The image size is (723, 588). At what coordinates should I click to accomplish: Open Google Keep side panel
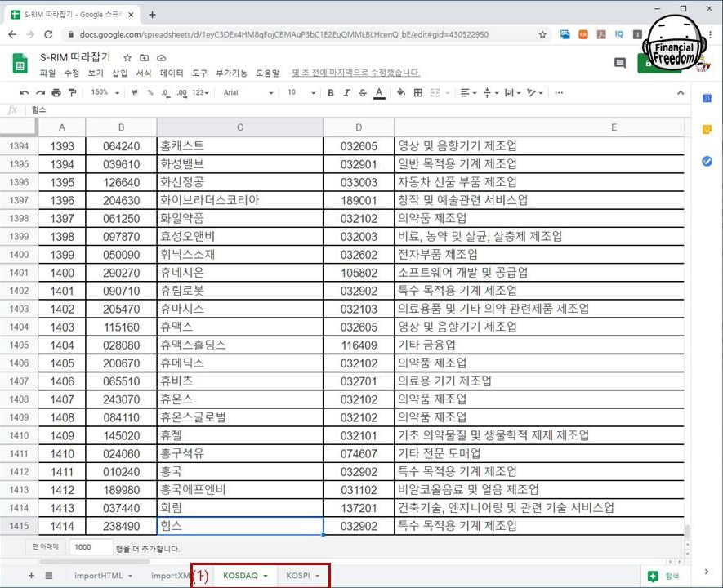(x=707, y=130)
